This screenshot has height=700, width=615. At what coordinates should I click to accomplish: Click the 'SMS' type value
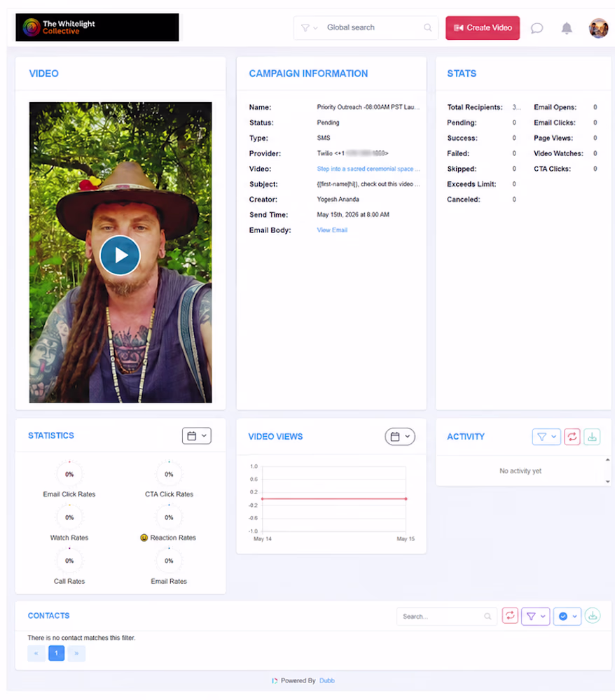click(324, 138)
